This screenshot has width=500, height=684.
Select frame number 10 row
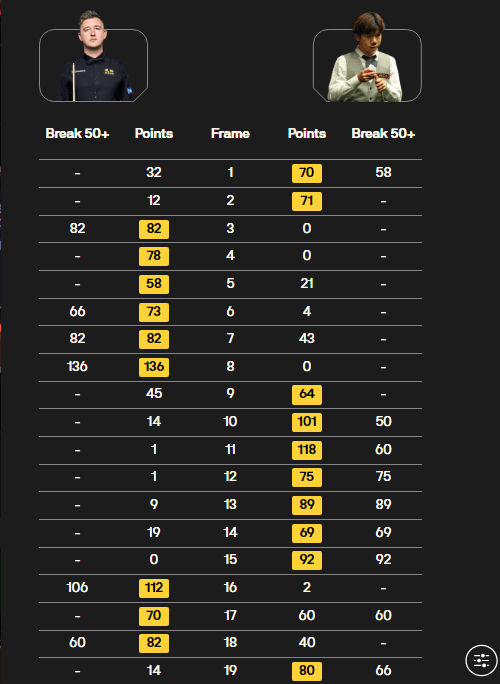pos(230,422)
